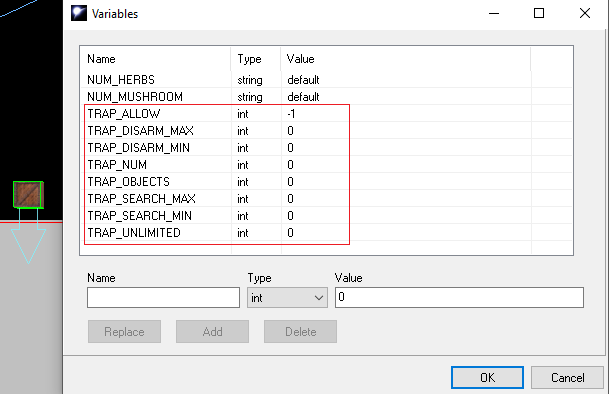
Task: Dismiss the dialog with the Cancel button
Action: click(x=567, y=377)
